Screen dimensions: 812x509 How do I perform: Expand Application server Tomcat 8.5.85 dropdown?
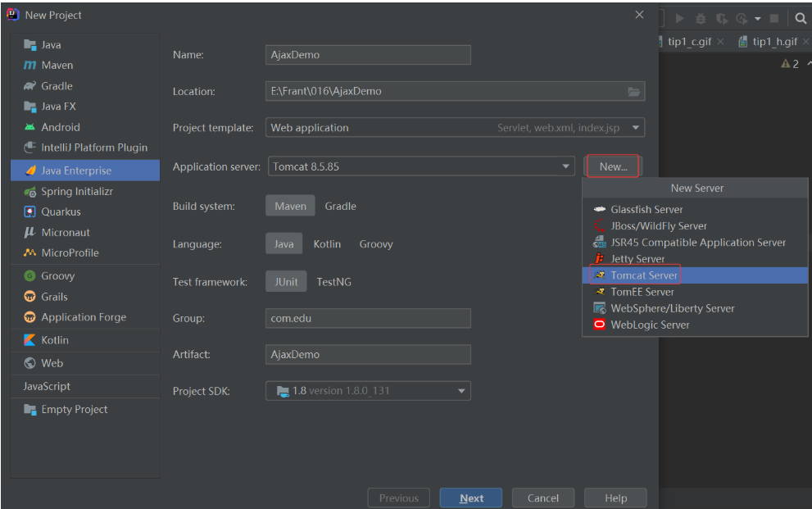(x=421, y=166)
